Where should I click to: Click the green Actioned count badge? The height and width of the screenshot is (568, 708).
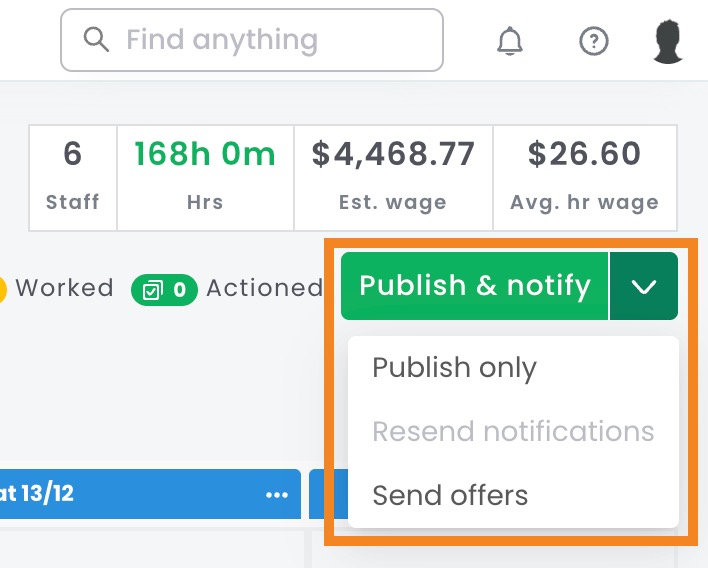(x=165, y=290)
